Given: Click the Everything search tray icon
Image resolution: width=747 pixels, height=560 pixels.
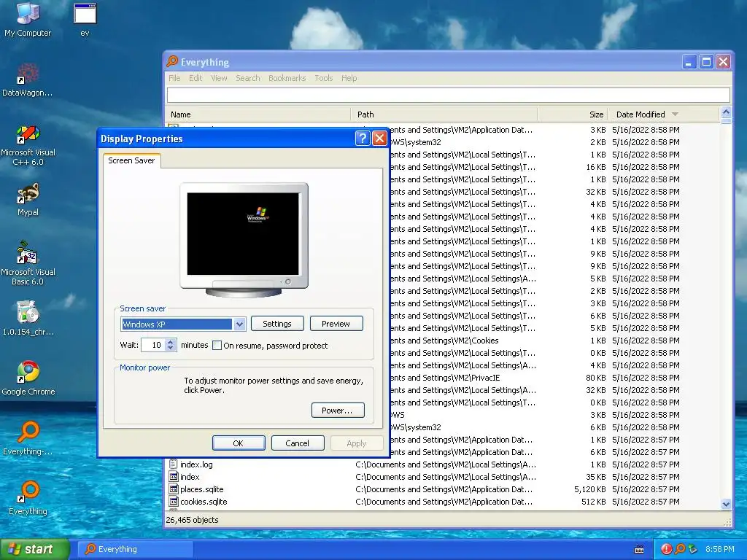Looking at the screenshot, I should [680, 549].
